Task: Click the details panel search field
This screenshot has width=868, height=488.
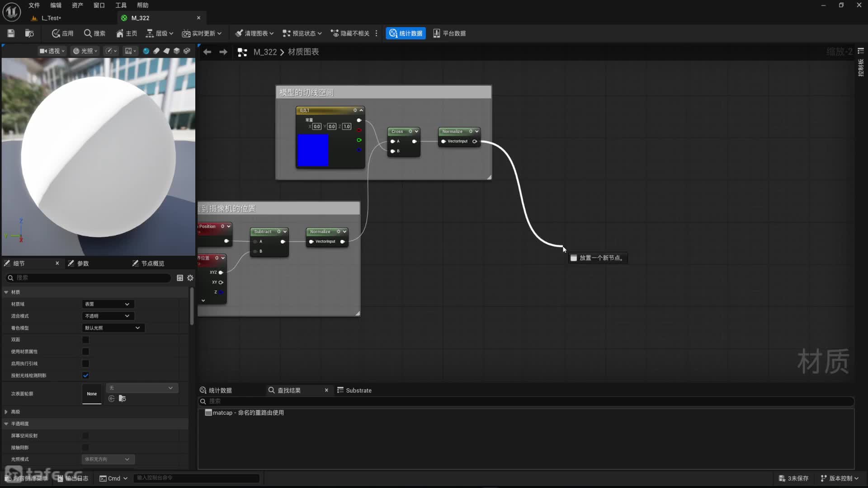Action: click(x=90, y=278)
